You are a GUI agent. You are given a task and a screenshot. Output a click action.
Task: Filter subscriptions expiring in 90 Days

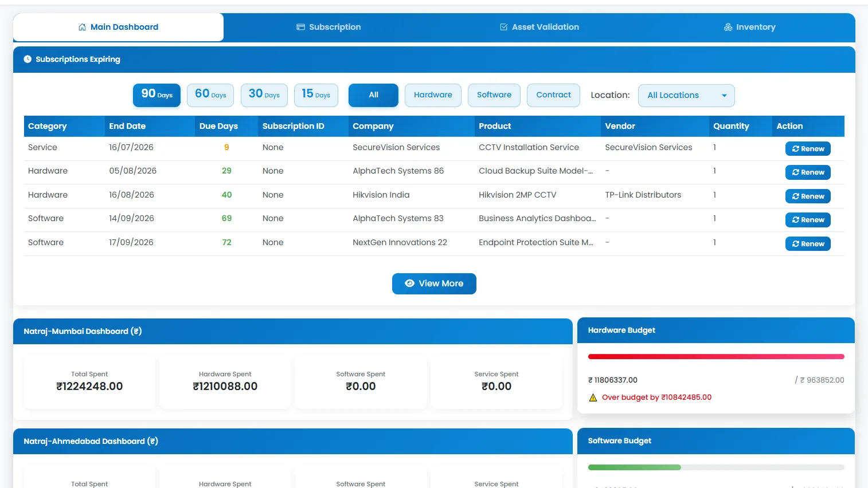click(157, 95)
